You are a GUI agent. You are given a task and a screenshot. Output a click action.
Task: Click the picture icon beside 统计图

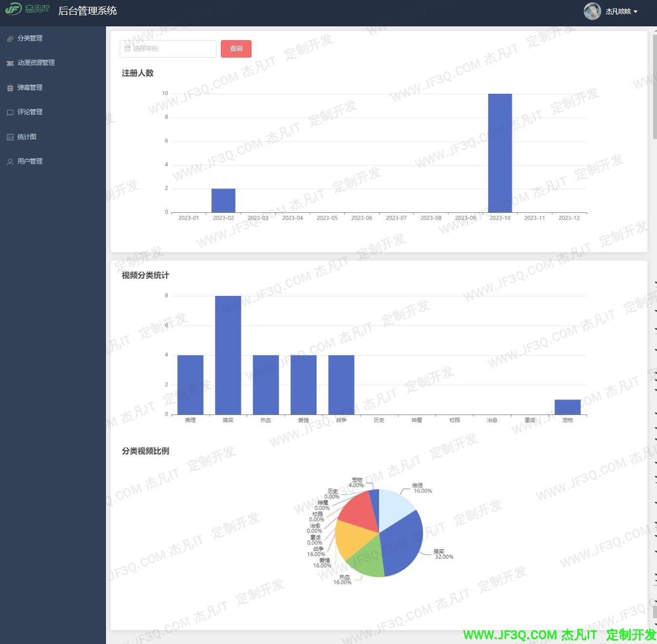coord(10,137)
